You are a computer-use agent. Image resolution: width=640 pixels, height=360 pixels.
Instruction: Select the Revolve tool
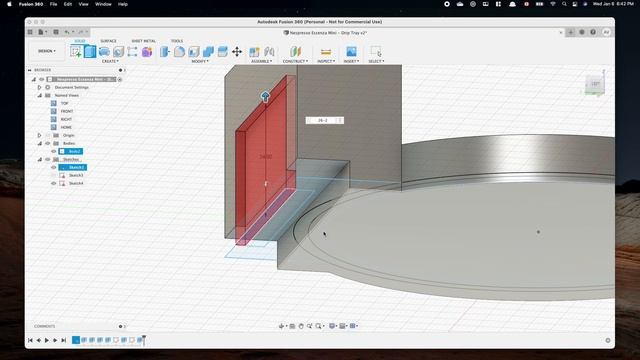(104, 52)
